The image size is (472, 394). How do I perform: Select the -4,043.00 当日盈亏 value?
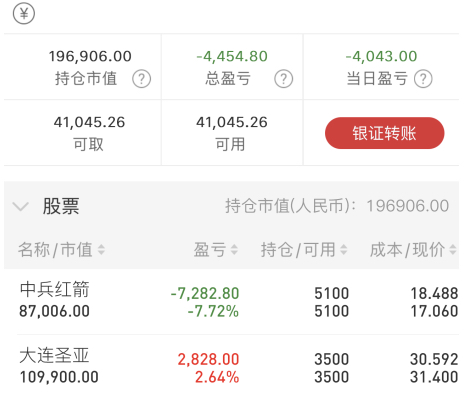point(381,56)
